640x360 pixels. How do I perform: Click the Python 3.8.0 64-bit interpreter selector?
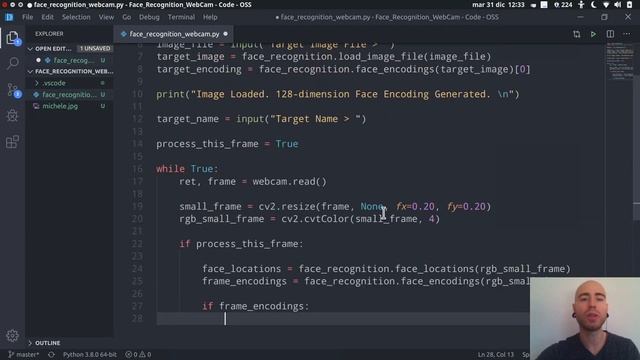click(89, 354)
